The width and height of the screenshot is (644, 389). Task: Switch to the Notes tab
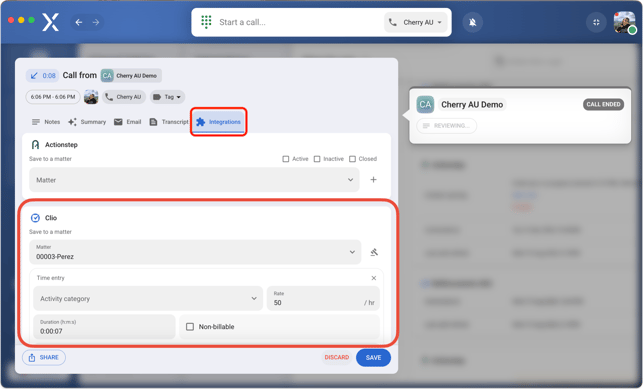point(46,122)
